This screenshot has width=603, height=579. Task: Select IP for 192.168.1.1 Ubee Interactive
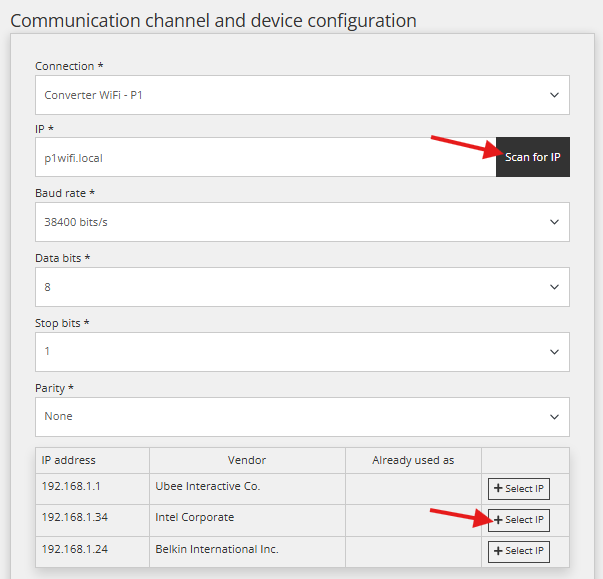click(x=519, y=489)
